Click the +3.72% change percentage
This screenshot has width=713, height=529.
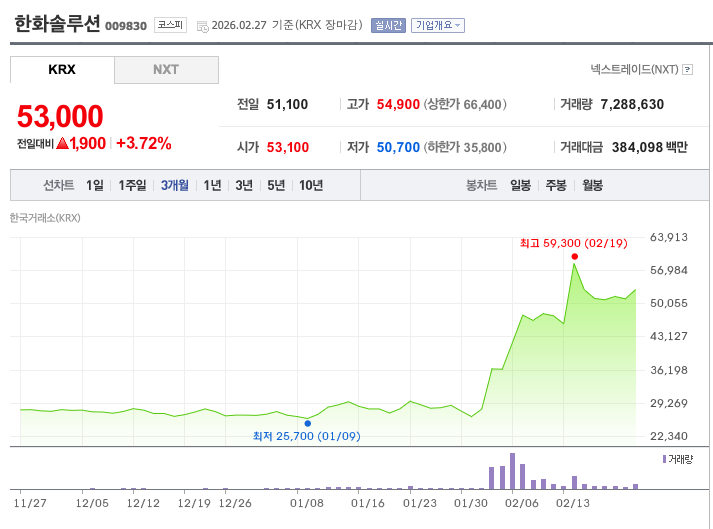pos(144,143)
